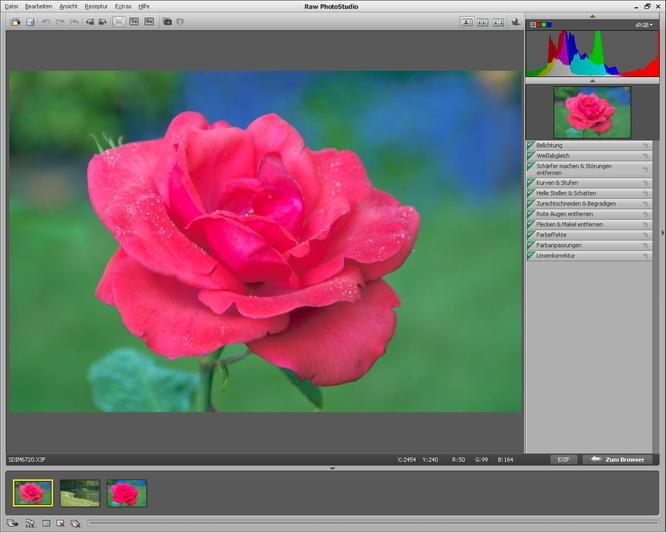The width and height of the screenshot is (666, 533).
Task: Click the undo arrow in toolbar
Action: 46,21
